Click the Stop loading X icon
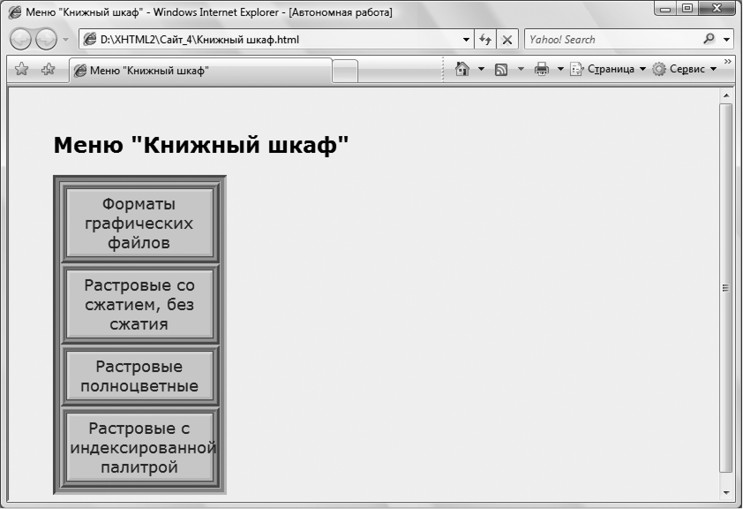This screenshot has width=743, height=509. pos(507,40)
